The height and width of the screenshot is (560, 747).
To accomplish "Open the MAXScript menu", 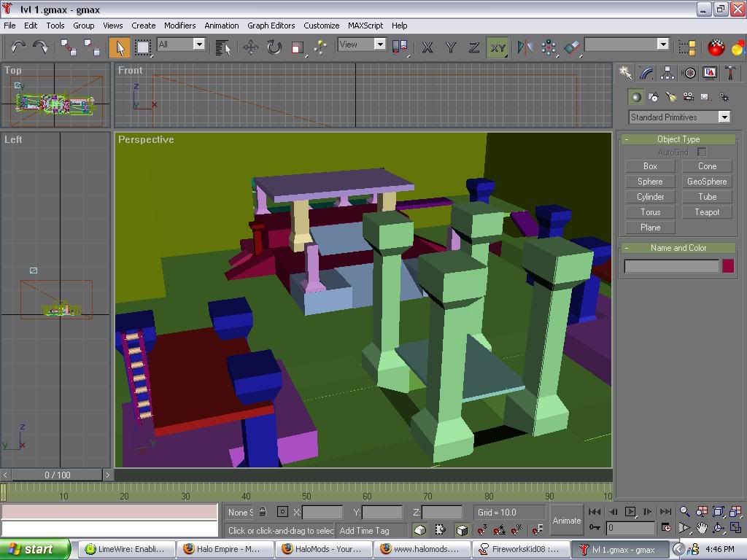I will point(365,26).
